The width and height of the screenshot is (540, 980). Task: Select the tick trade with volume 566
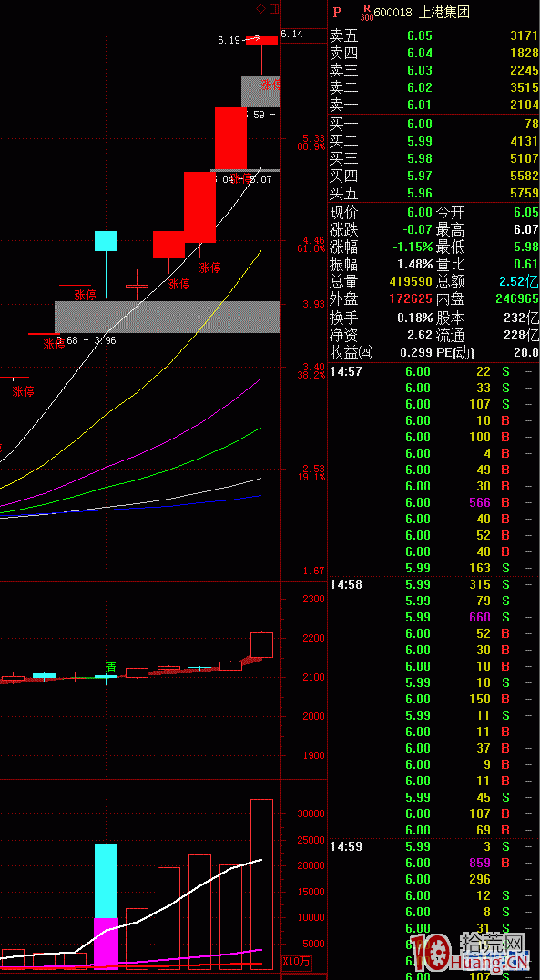click(x=433, y=502)
